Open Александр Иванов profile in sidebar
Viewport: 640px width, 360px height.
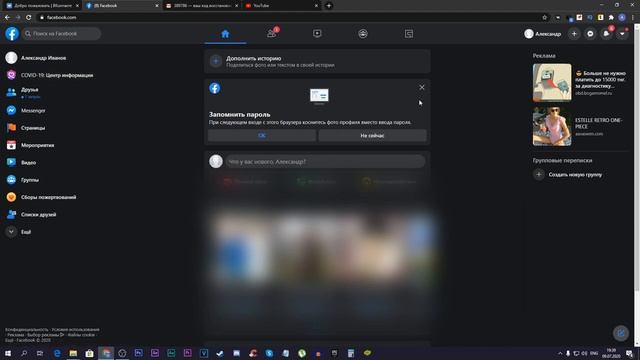[x=44, y=58]
